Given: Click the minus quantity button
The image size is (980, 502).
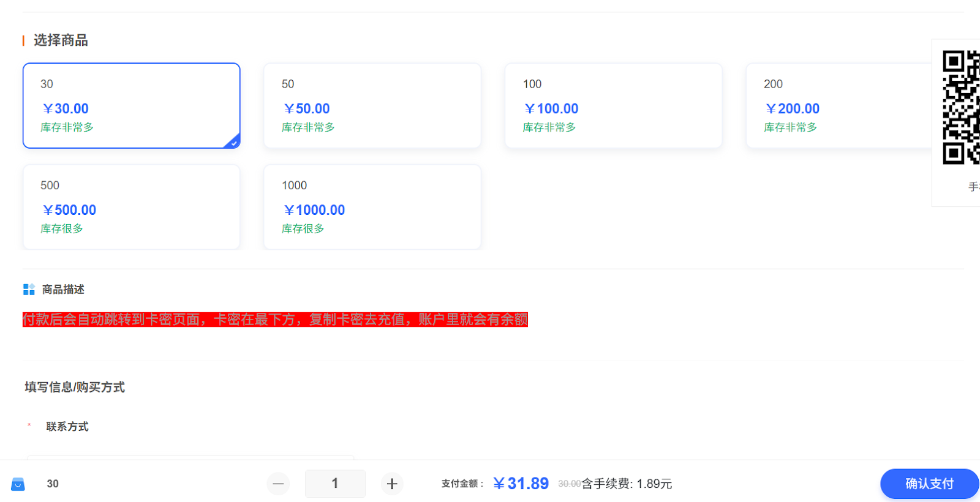Looking at the screenshot, I should click(278, 484).
